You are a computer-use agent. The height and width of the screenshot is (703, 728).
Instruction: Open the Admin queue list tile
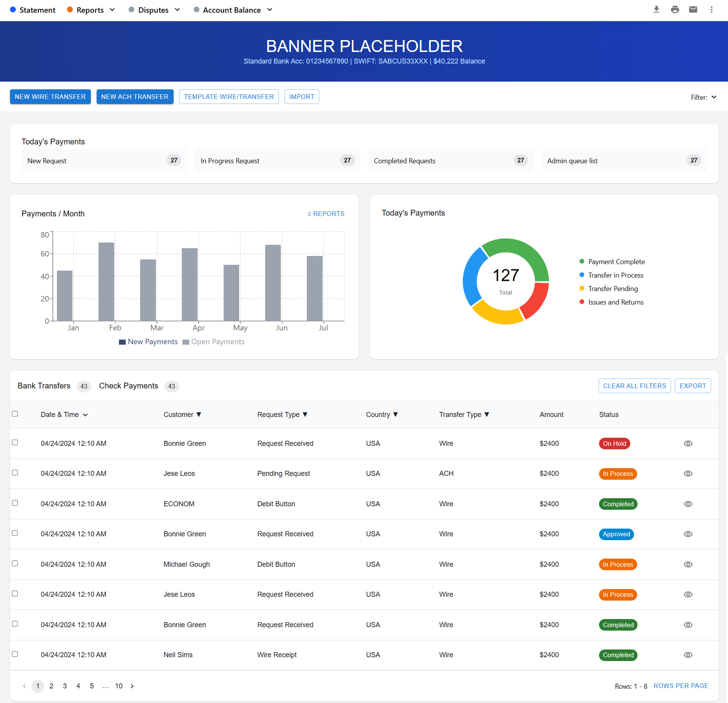pyautogui.click(x=624, y=161)
